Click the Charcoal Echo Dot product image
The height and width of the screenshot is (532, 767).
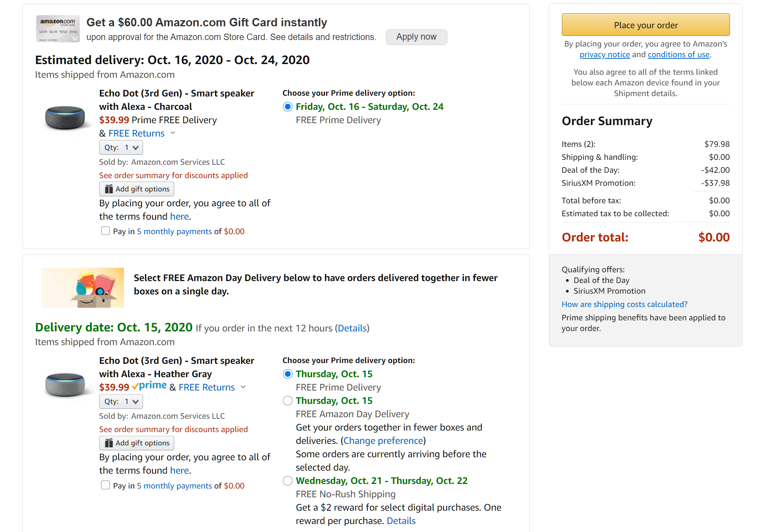65,117
